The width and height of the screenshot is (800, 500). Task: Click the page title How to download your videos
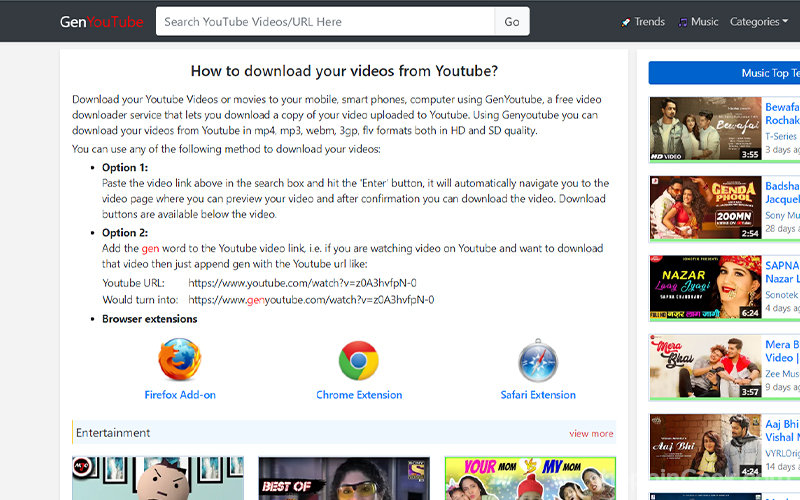tap(344, 71)
